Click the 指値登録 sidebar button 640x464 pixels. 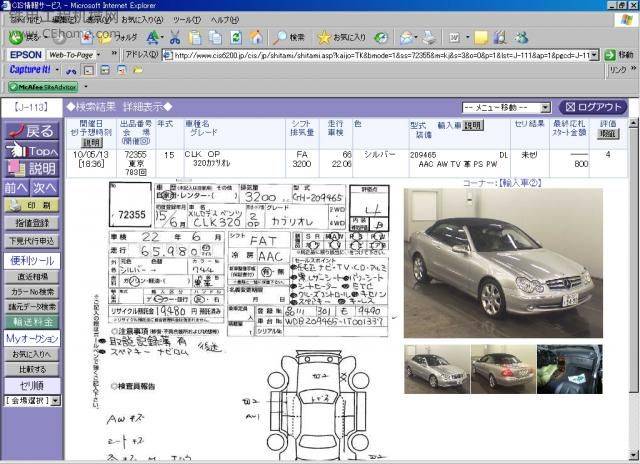coord(32,223)
